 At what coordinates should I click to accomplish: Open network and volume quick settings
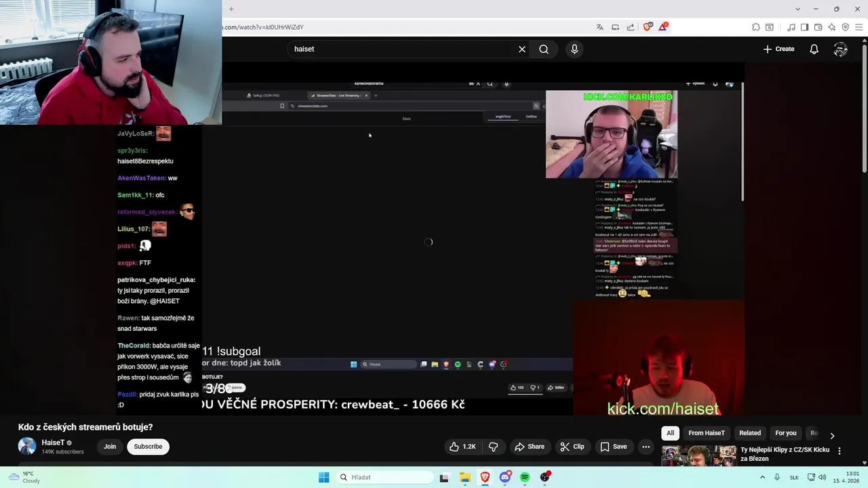click(x=816, y=477)
